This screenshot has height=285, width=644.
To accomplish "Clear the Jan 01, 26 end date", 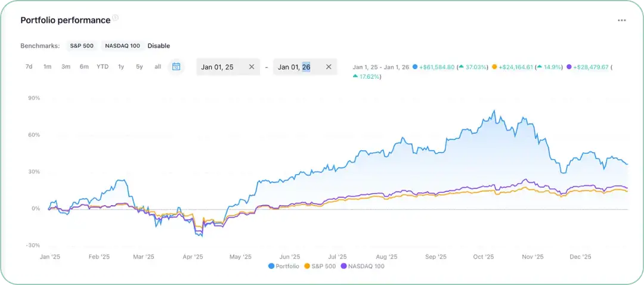I will tap(329, 67).
